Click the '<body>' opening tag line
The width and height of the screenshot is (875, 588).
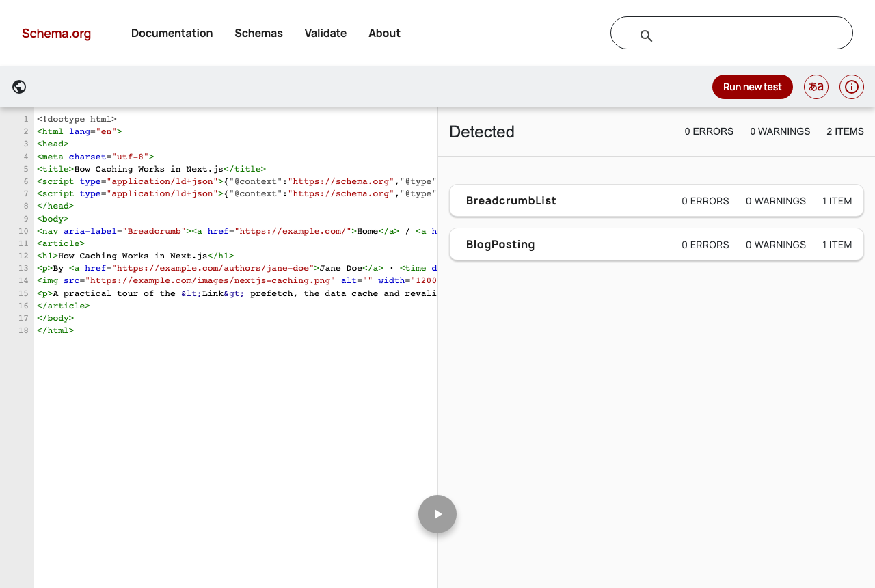(53, 219)
